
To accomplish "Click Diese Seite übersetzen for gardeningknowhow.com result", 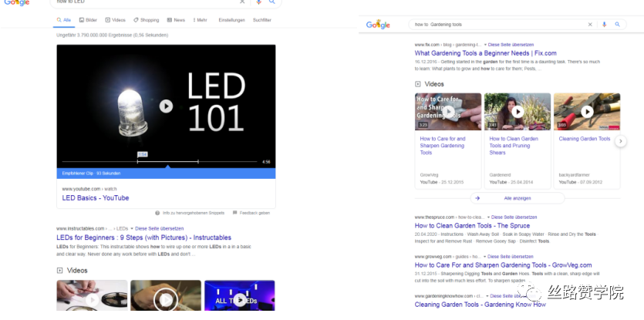I will (513, 296).
